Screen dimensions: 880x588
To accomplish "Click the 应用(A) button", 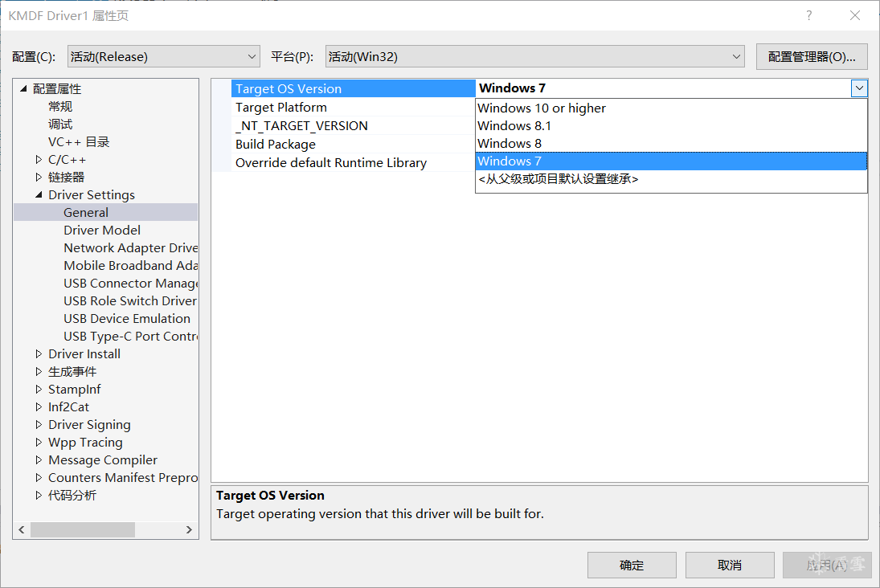I will pyautogui.click(x=827, y=565).
